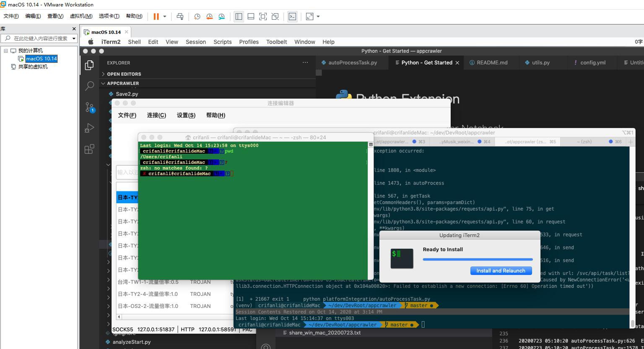Open the VS Code Source Control view
Viewport: 644px width, 349px height.
[x=89, y=107]
